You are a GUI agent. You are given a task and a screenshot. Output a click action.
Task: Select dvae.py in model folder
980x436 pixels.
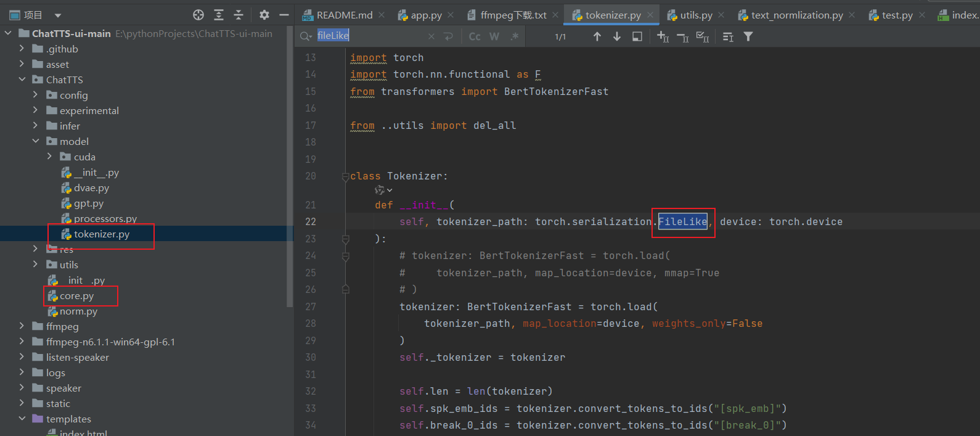(91, 187)
